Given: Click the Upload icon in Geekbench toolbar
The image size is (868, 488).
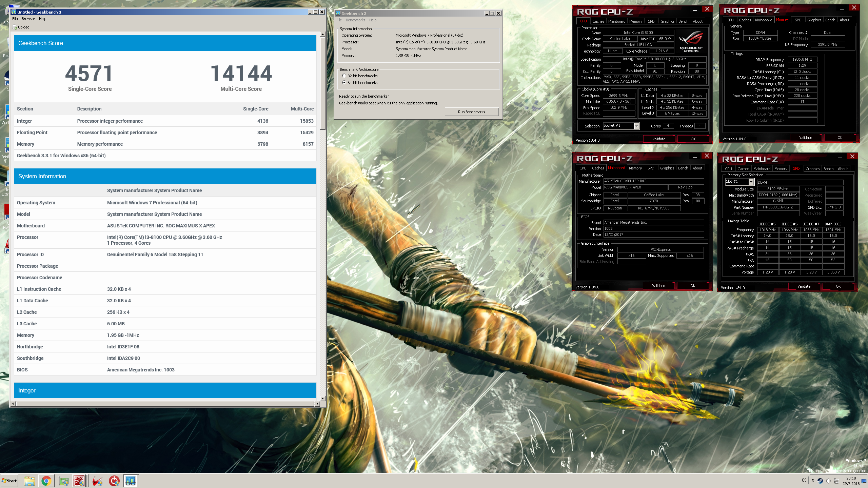Looking at the screenshot, I should click(15, 27).
